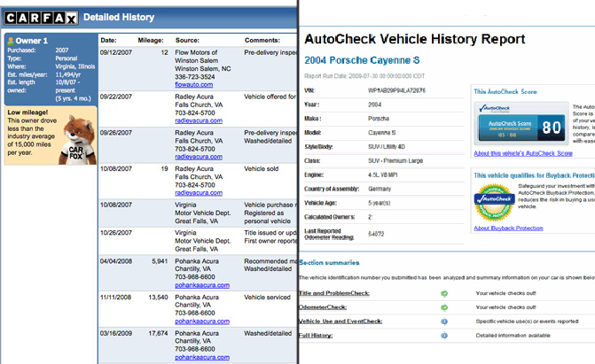Click the Mileage column header
595x364 pixels.
point(151,40)
